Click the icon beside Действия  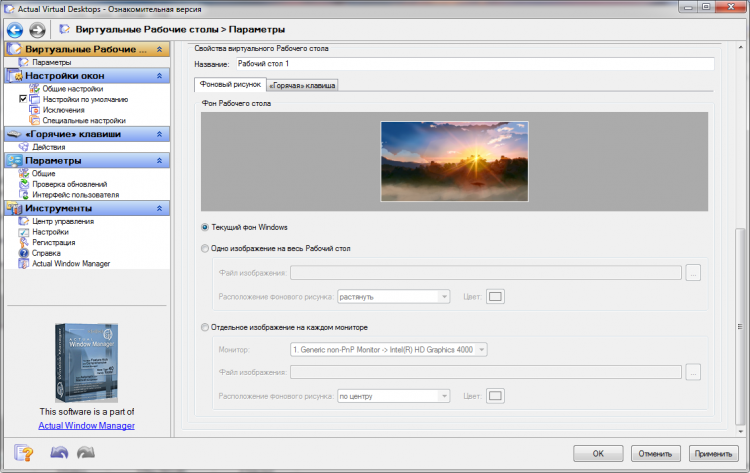[23, 147]
